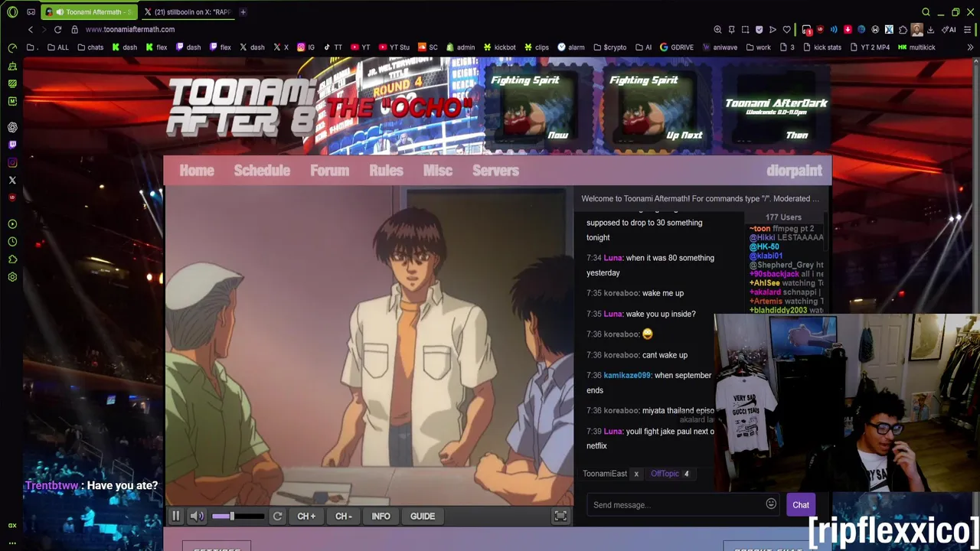Viewport: 980px width, 551px height.
Task: Open the Forum nav item
Action: click(x=329, y=171)
